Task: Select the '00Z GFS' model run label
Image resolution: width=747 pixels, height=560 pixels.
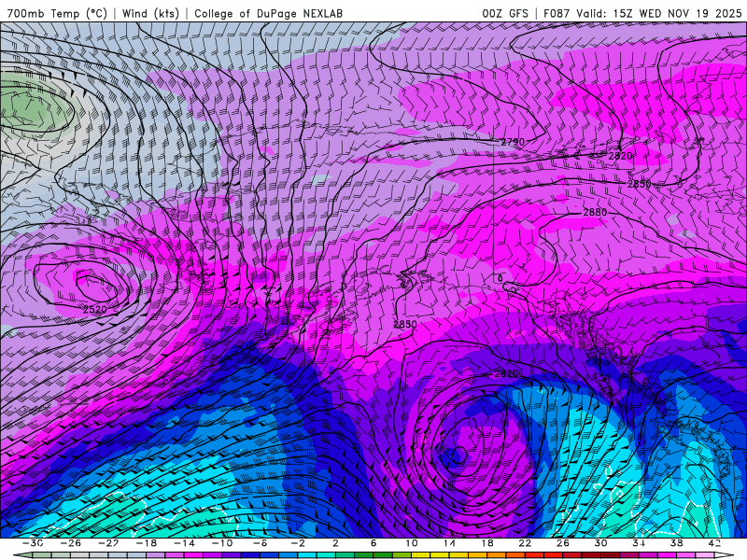Action: [x=505, y=13]
